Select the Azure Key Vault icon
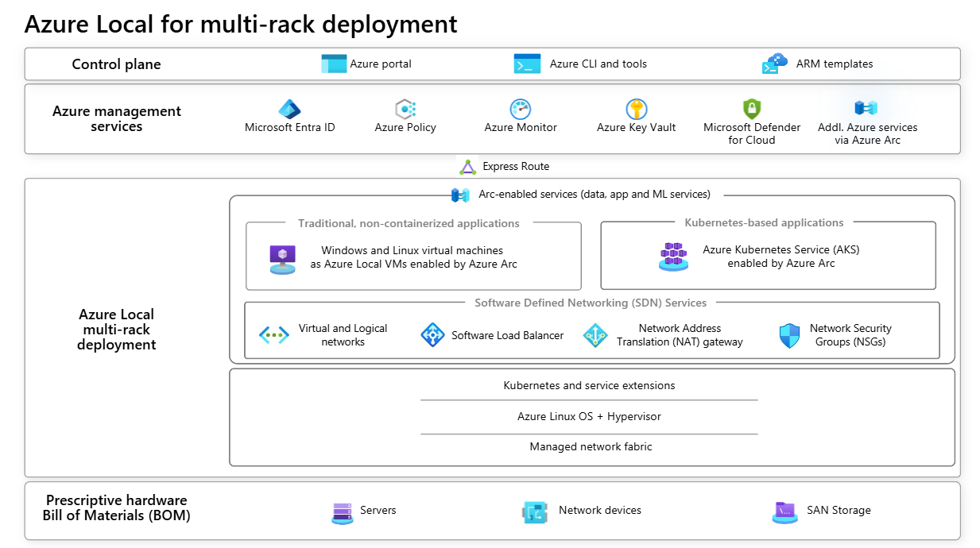 636,109
